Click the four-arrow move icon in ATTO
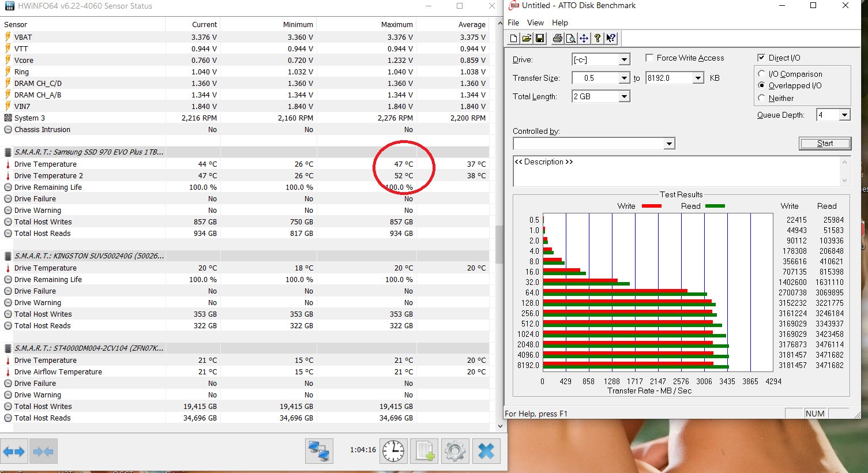868x473 pixels. click(584, 38)
